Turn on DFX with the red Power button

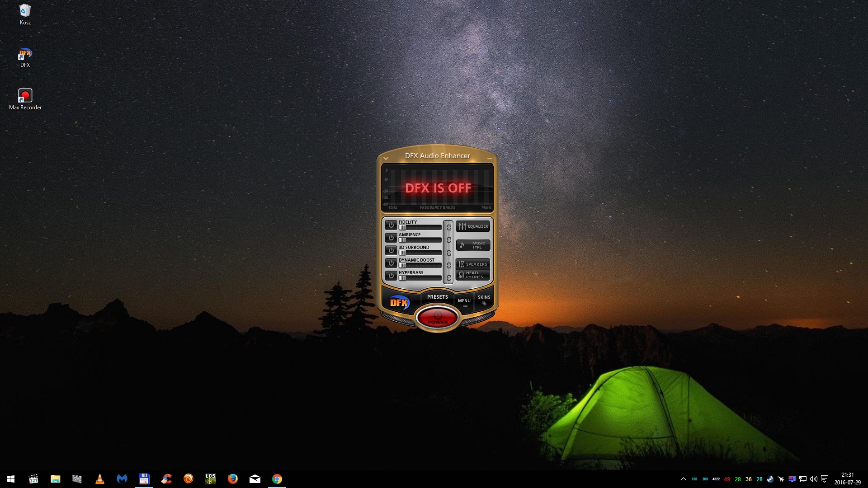tap(437, 318)
